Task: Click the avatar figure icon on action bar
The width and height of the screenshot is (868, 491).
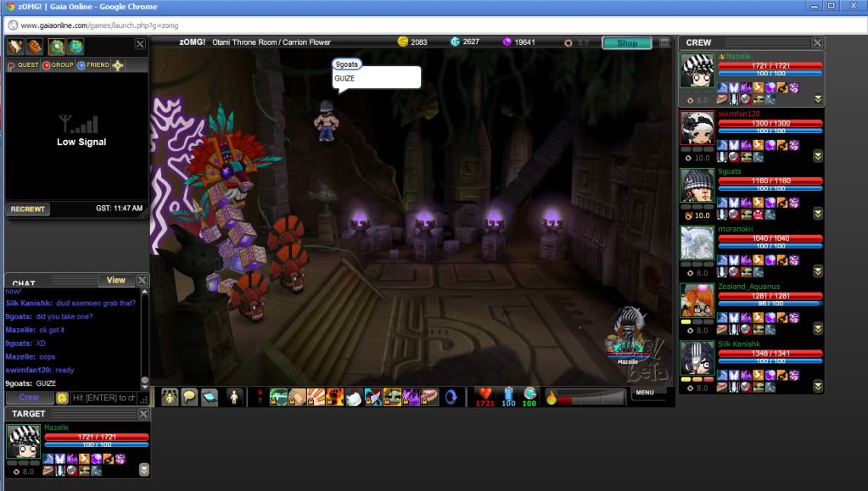Action: point(234,397)
